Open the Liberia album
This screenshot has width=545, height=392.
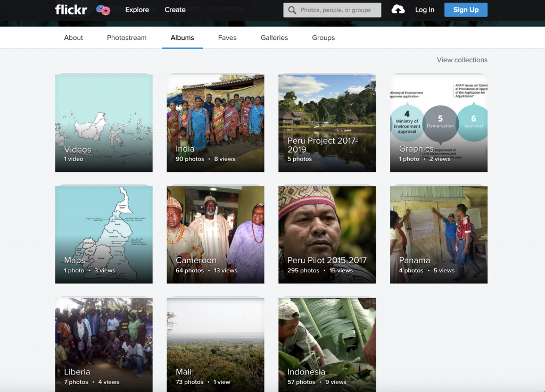(104, 345)
